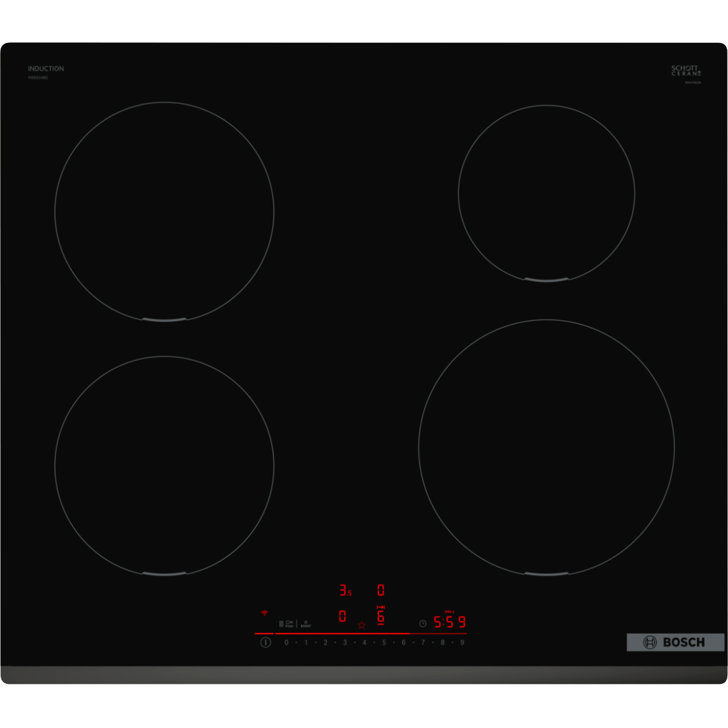Screen dimensions: 728x728
Task: Select the rear-right zone display showing 0
Action: [x=381, y=590]
